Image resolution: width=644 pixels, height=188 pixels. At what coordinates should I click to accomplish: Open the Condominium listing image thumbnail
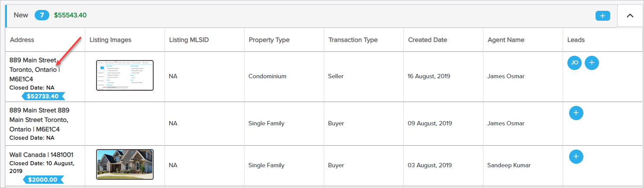125,75
